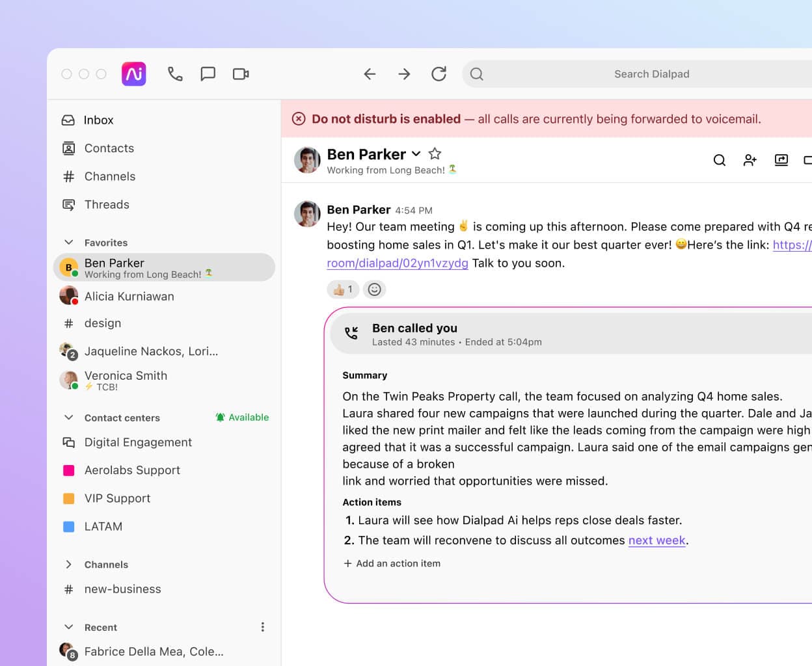Image resolution: width=812 pixels, height=666 pixels.
Task: Open dropdown next to Ben Parker name
Action: tap(416, 154)
